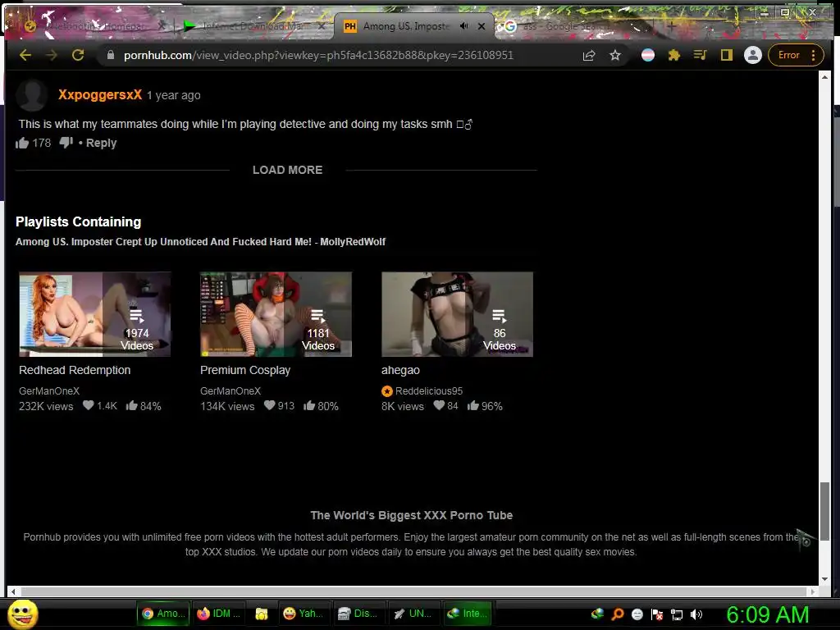Go back using the browser back arrow
Image resolution: width=840 pixels, height=630 pixels.
coord(25,55)
